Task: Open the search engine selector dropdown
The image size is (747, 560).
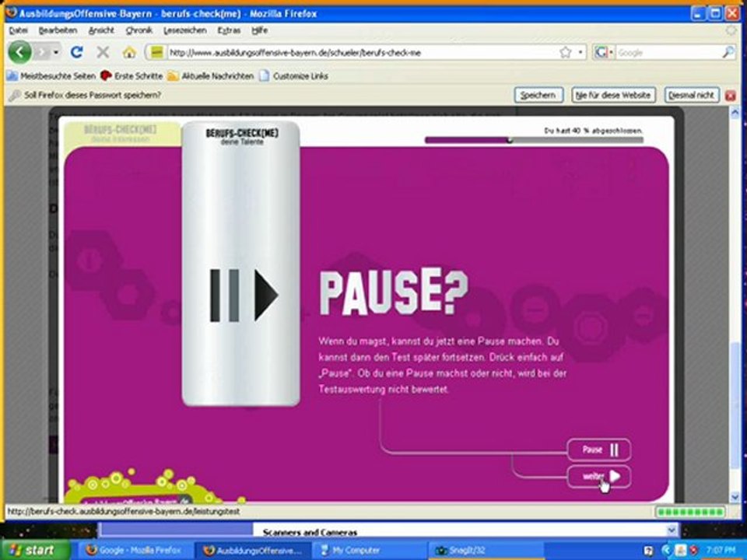Action: coord(604,52)
